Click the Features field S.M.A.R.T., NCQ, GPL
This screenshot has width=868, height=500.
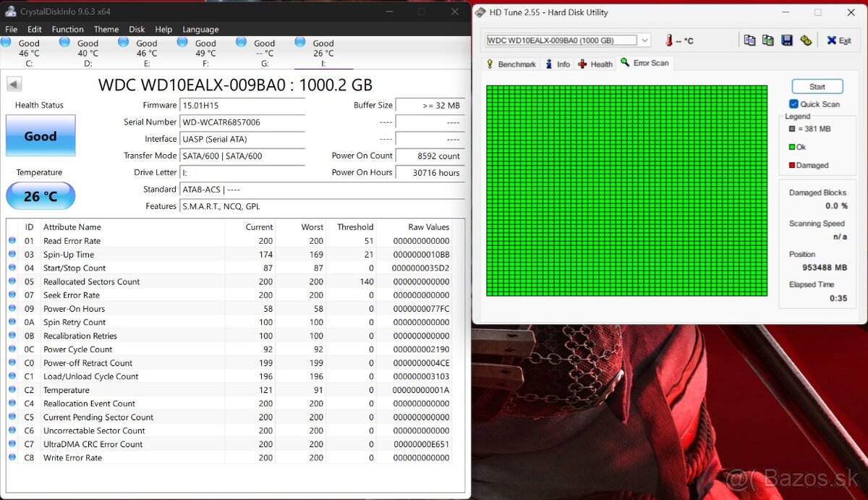(x=322, y=206)
